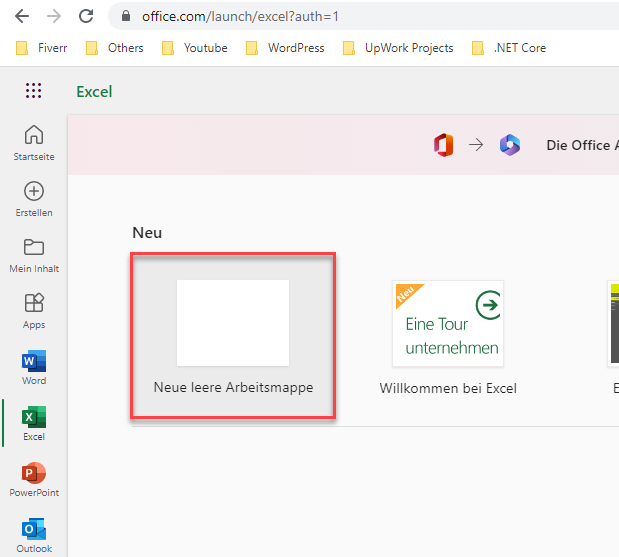Click the browser forward arrow
Image resolution: width=619 pixels, height=557 pixels.
pos(54,16)
